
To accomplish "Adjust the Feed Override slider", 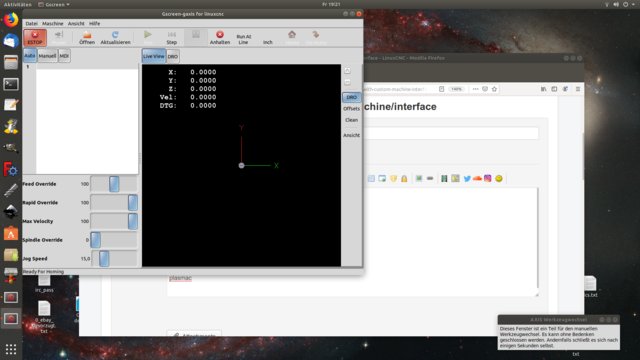I will 114,184.
